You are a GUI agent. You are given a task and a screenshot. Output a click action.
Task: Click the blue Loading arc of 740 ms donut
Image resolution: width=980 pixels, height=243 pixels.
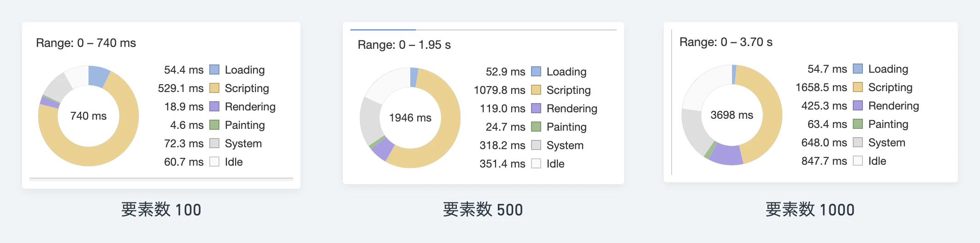click(98, 76)
